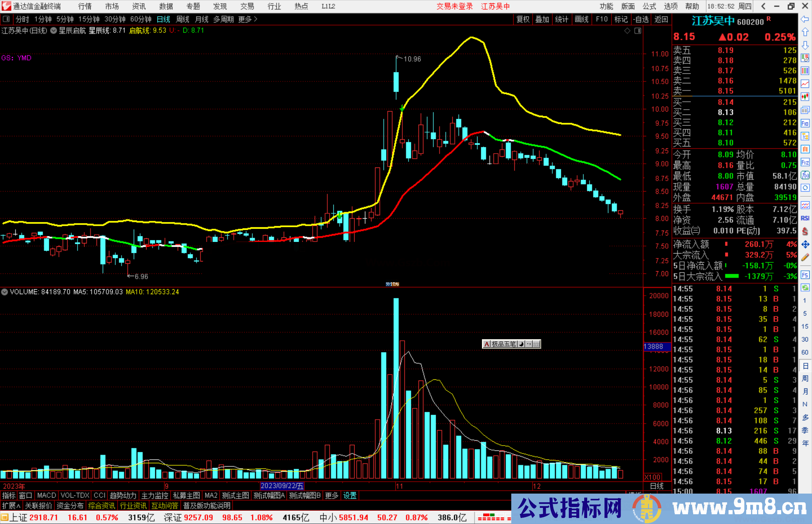Click the candlestick chart sidebar icon

[805, 97]
